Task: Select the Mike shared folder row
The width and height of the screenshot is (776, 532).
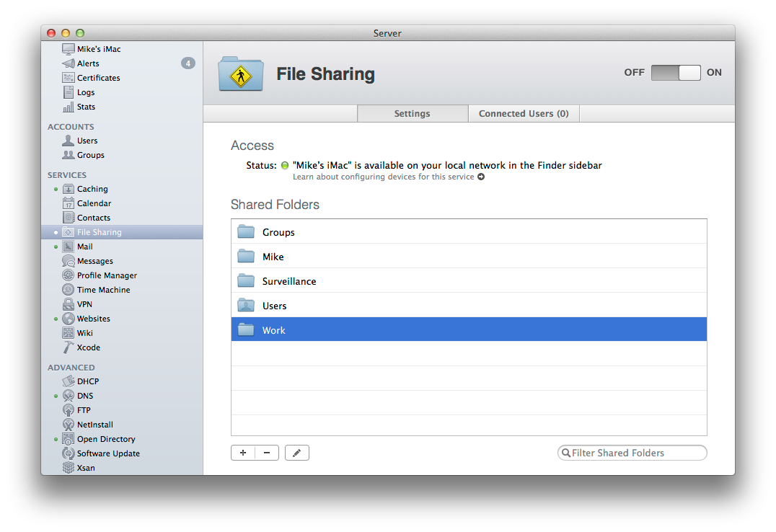Action: click(469, 256)
